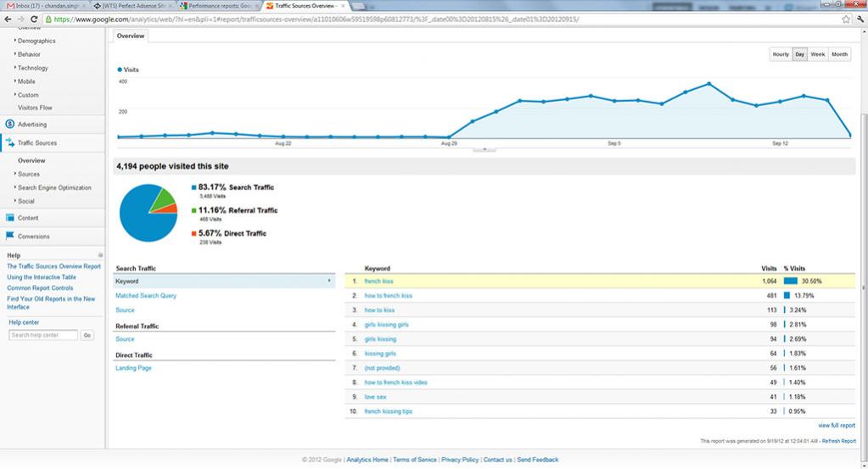
Task: Click Send Feedback footer link
Action: (538, 460)
